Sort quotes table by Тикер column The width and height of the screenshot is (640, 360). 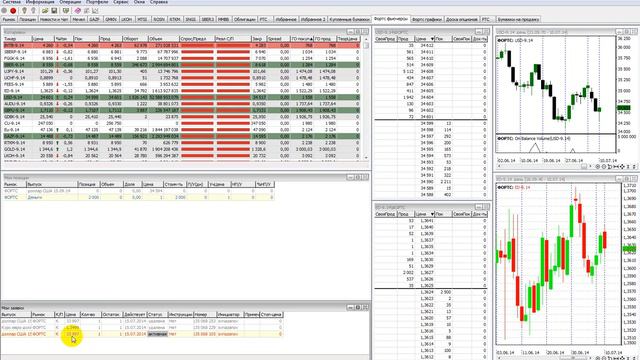pos(17,39)
